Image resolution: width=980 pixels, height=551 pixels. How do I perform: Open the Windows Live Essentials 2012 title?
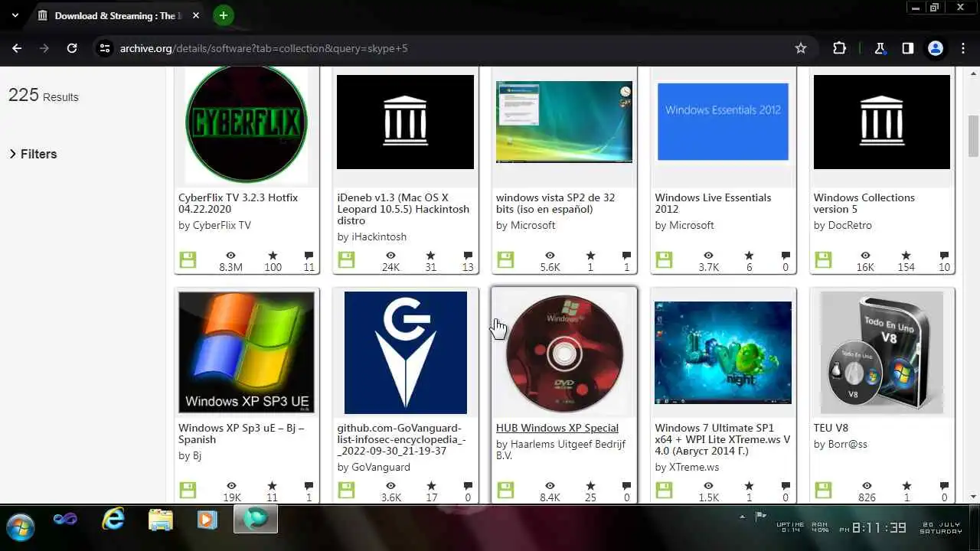coord(713,203)
